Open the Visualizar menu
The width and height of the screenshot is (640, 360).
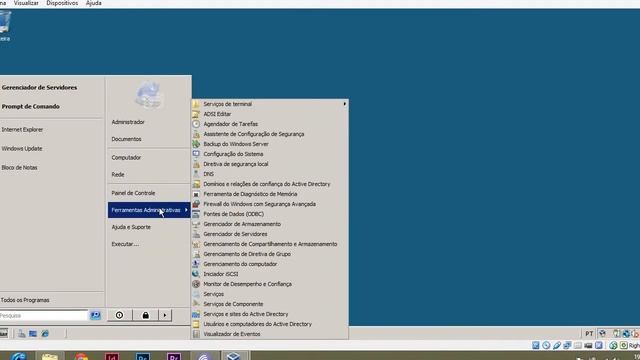click(26, 3)
